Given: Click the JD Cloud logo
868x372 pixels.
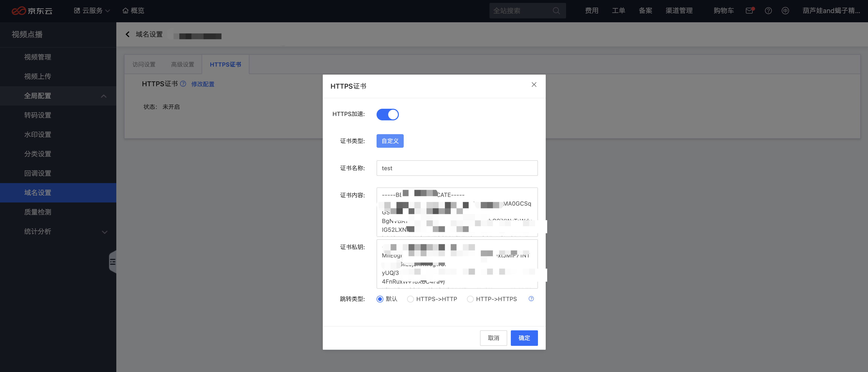Looking at the screenshot, I should pos(32,11).
